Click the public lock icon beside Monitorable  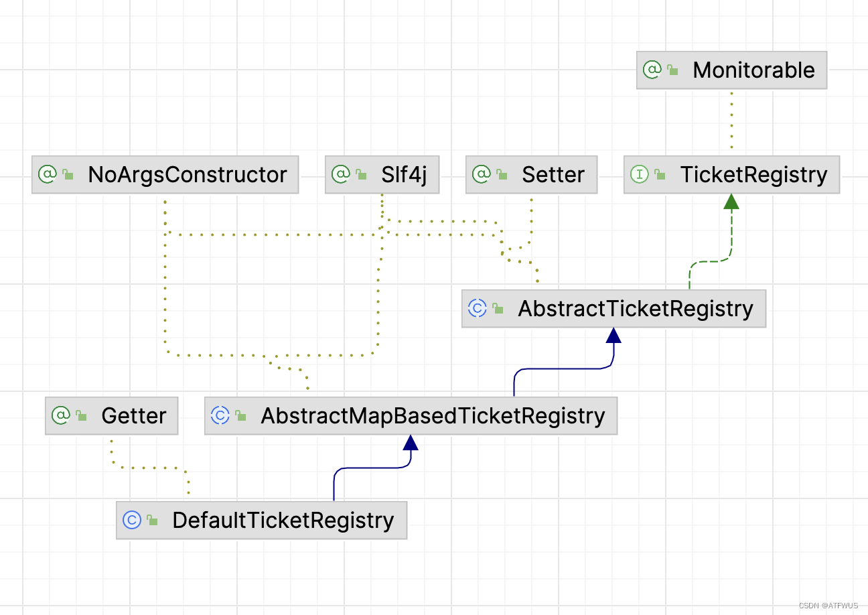[x=672, y=70]
